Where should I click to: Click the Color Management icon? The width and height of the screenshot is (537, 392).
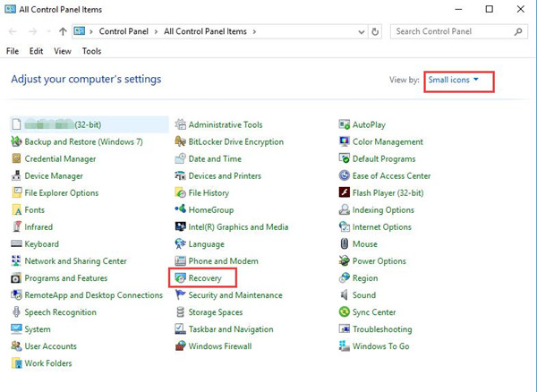345,141
